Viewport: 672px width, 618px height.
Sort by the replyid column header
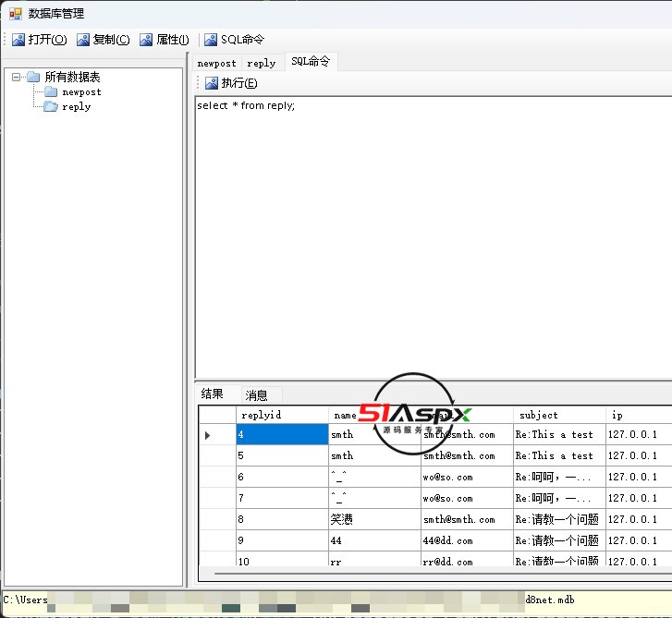coord(282,415)
